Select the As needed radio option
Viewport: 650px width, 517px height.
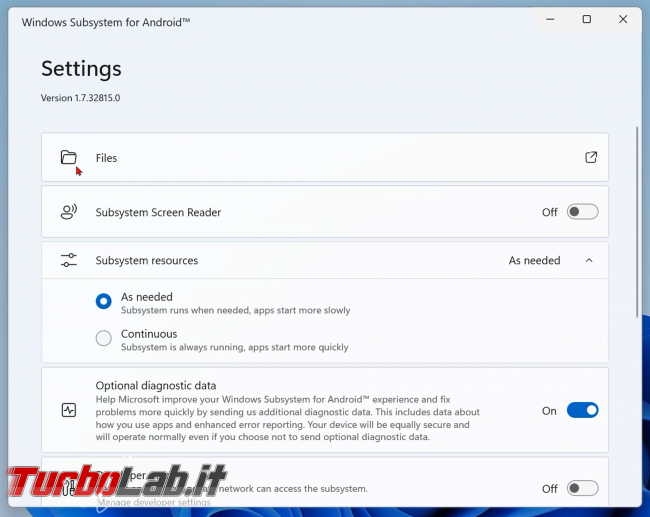pyautogui.click(x=104, y=301)
